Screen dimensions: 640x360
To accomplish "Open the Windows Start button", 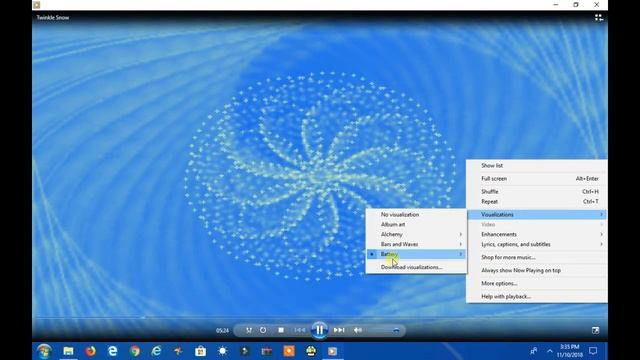I will [44, 351].
